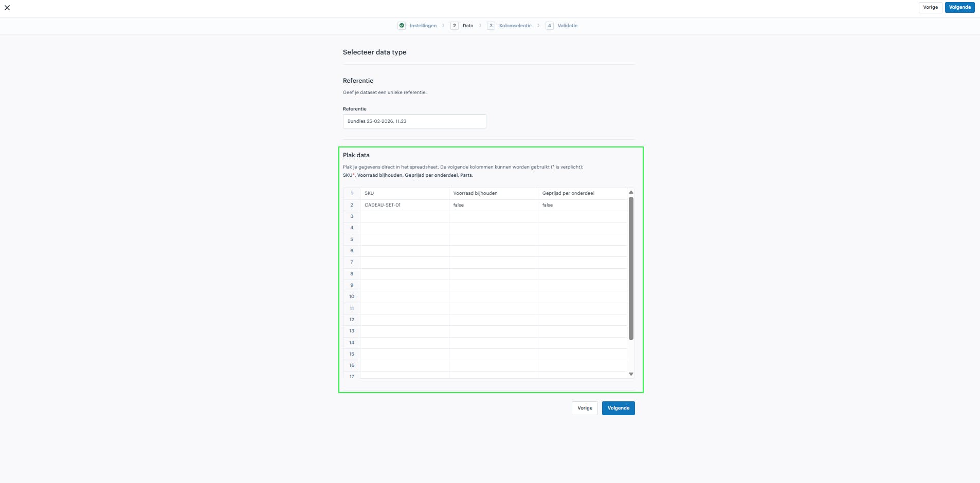This screenshot has height=483, width=980.
Task: Select the empty SKU cell in row 3
Action: click(x=405, y=216)
